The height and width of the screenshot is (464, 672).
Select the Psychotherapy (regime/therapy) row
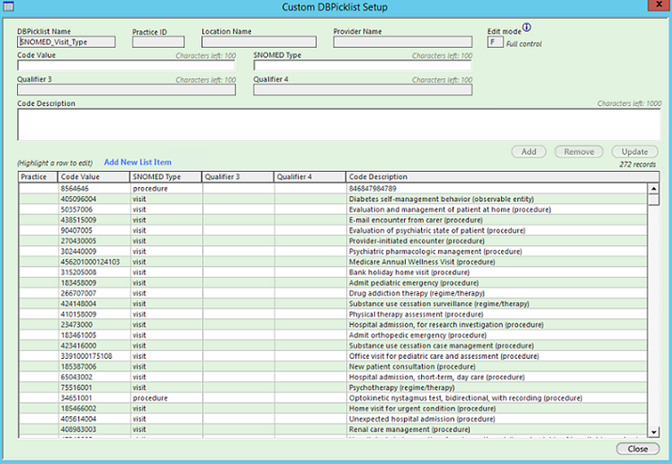[x=333, y=388]
